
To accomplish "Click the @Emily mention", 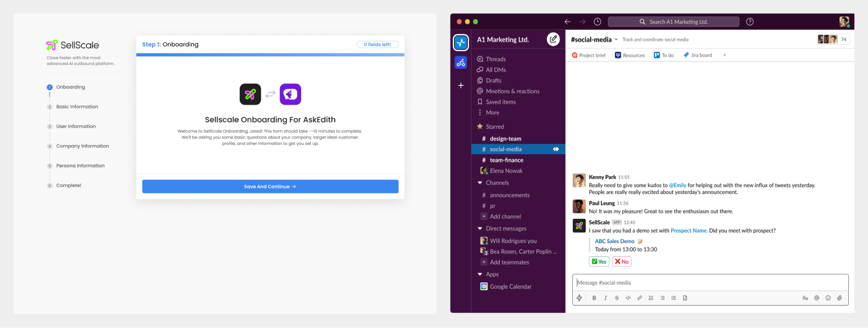I will 677,185.
